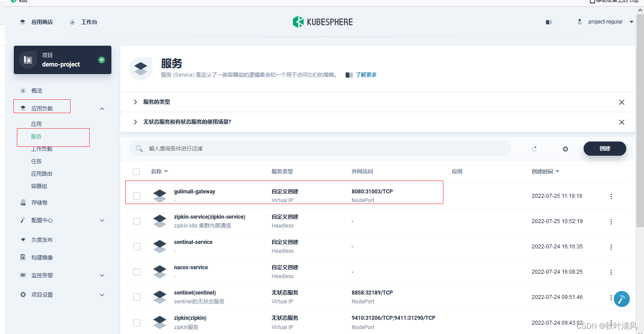The height and width of the screenshot is (334, 644).
Task: Check the zipkin(zipkin) row checkbox
Action: tap(137, 322)
